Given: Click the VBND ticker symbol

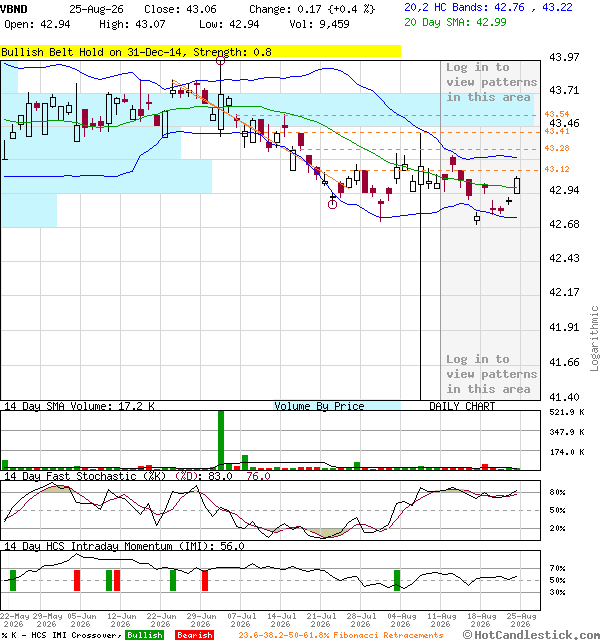Looking at the screenshot, I should [13, 9].
